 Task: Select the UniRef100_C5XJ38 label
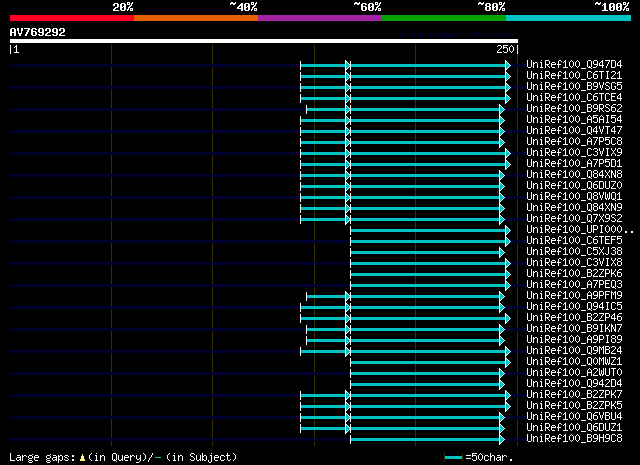point(574,252)
